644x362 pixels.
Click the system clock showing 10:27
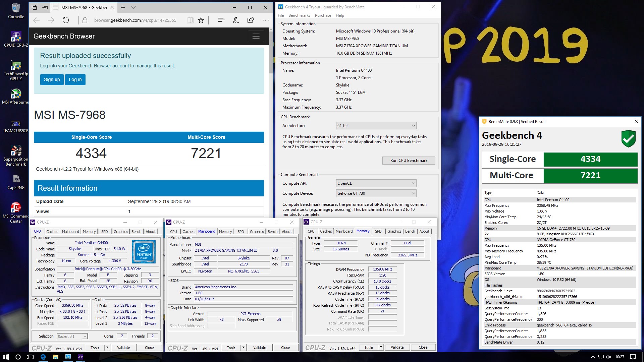click(x=620, y=357)
